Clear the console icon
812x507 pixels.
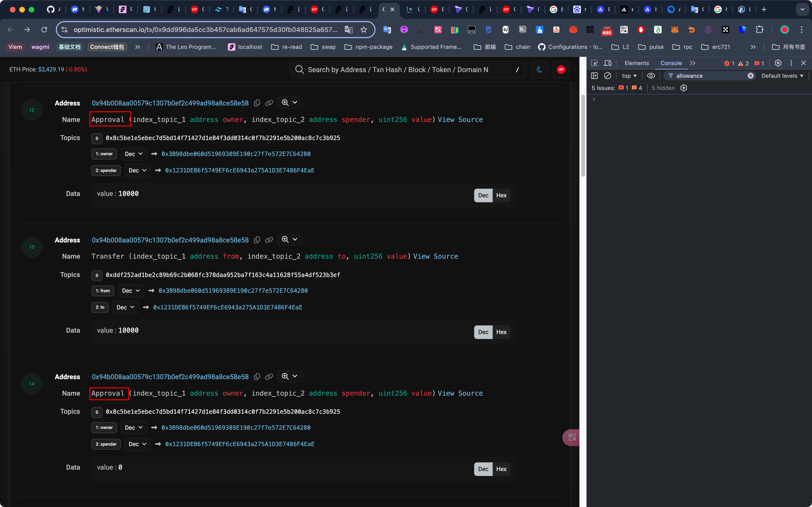click(608, 76)
